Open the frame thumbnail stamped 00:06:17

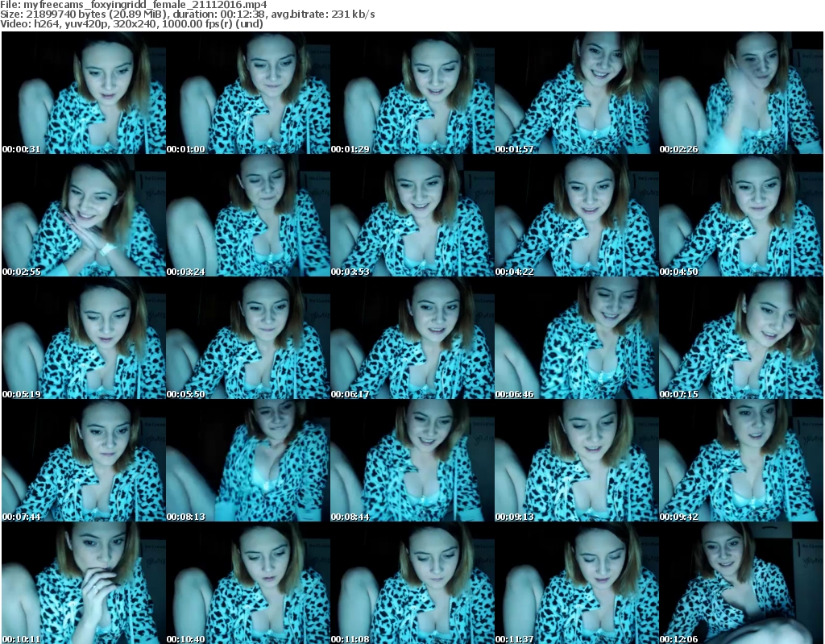pyautogui.click(x=412, y=338)
